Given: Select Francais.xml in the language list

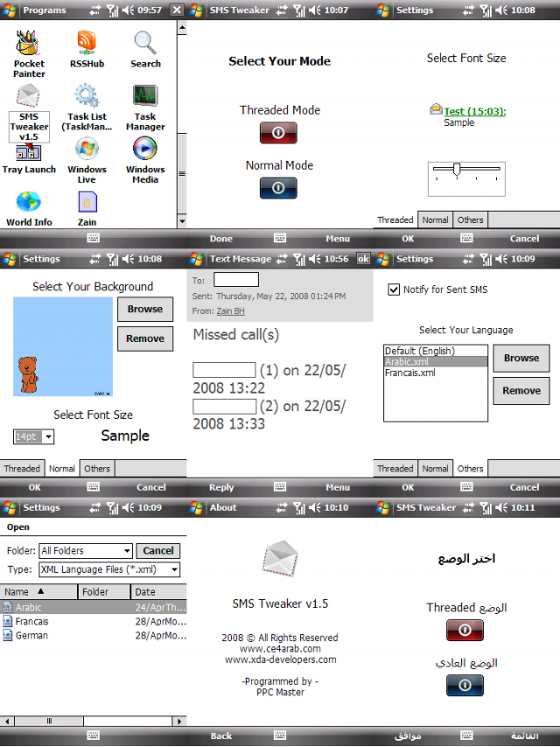Looking at the screenshot, I should click(x=436, y=373).
